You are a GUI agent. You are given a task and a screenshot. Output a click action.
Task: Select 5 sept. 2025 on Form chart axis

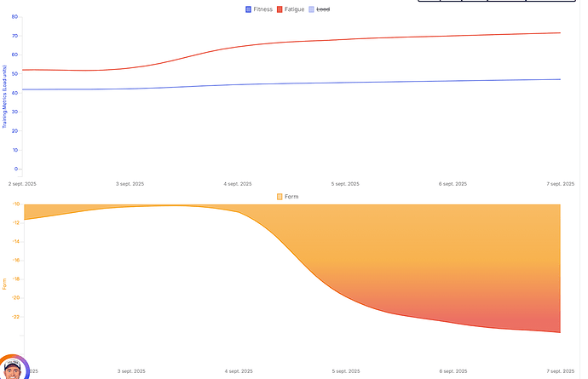pyautogui.click(x=345, y=371)
